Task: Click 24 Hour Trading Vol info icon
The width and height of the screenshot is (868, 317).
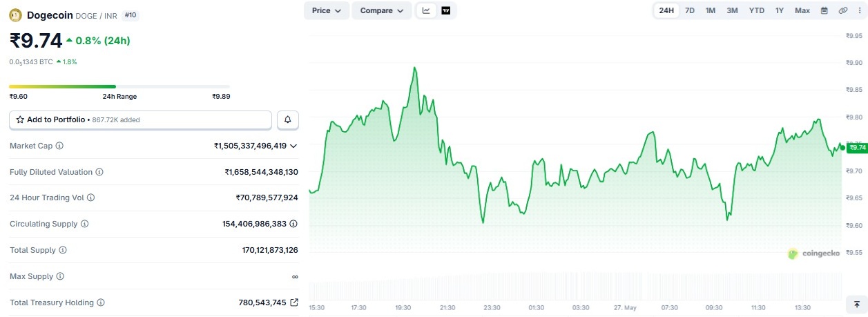Action: (x=90, y=198)
